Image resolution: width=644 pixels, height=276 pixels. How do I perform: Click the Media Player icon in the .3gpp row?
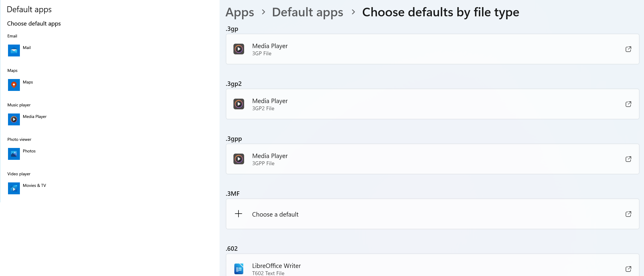point(239,159)
